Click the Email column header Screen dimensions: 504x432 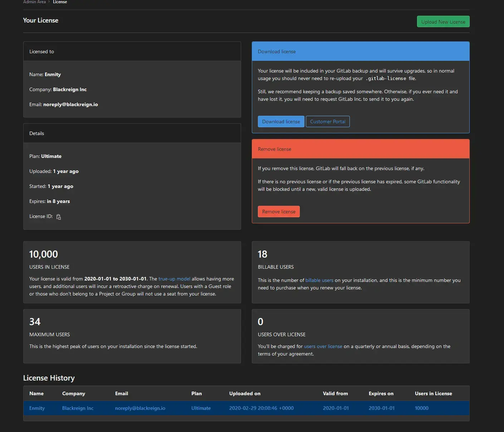click(x=122, y=393)
